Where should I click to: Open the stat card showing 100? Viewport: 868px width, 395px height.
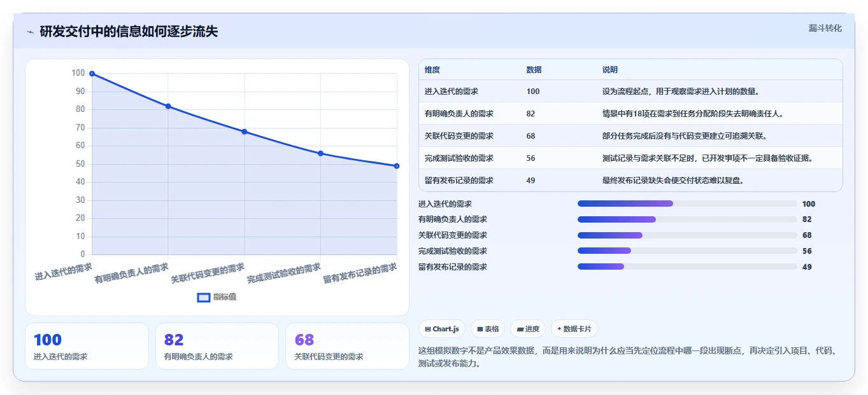(87, 346)
